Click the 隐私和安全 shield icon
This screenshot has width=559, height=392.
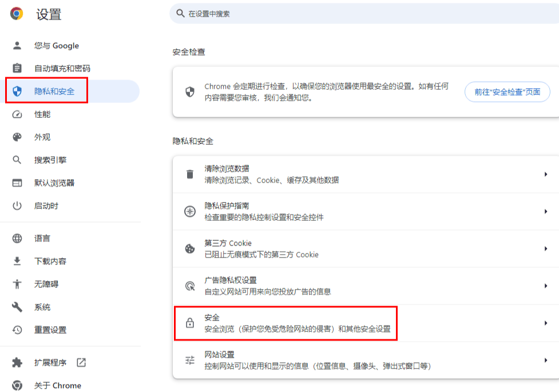18,91
